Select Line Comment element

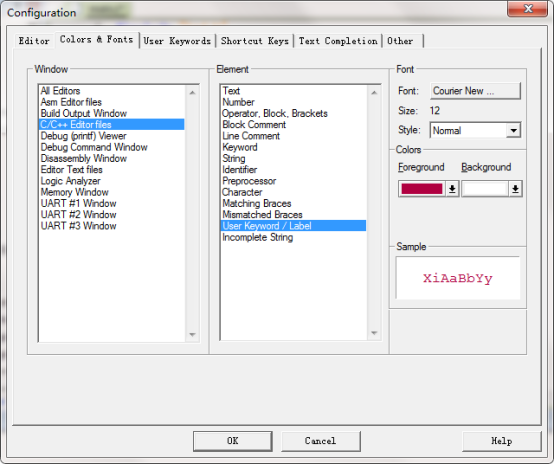pos(293,136)
